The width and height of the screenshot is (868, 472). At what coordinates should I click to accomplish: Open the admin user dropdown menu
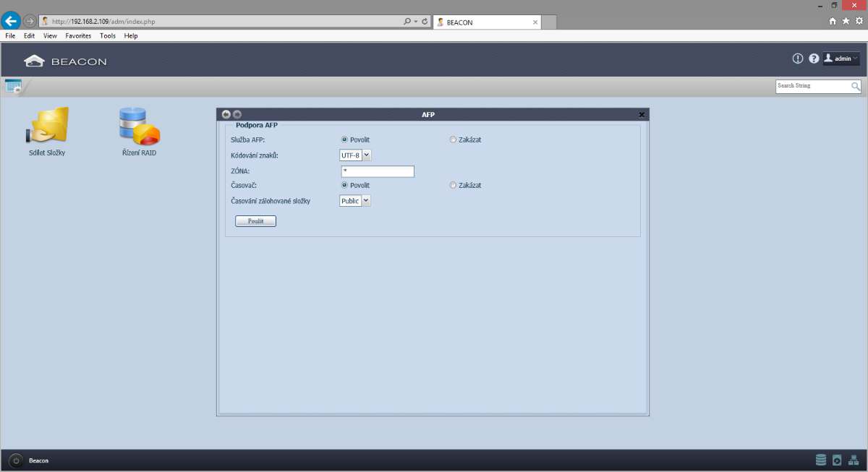[841, 59]
